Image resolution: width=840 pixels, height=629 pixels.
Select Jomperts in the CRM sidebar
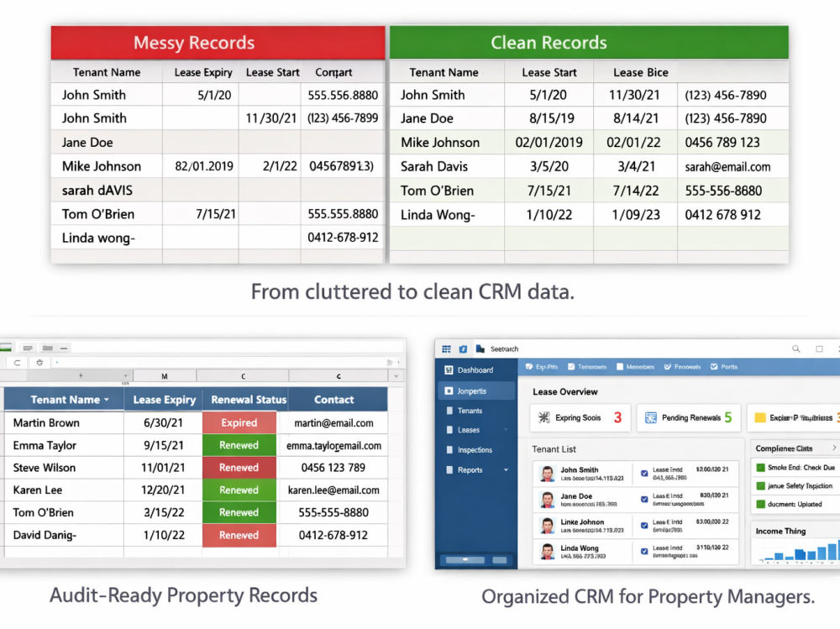(477, 391)
